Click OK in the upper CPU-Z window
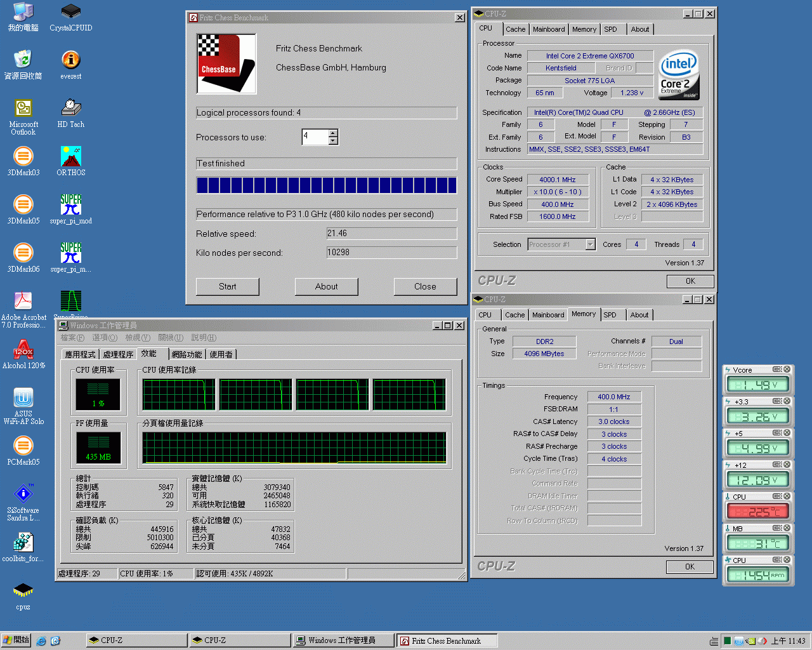The height and width of the screenshot is (650, 812). (x=690, y=281)
